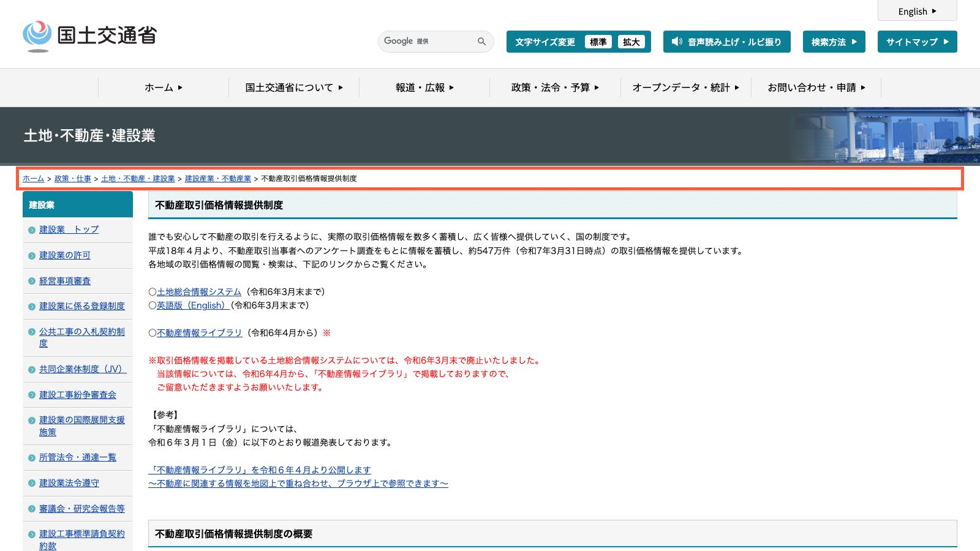Expand the ホーム navigation menu
980x551 pixels.
coord(164,88)
